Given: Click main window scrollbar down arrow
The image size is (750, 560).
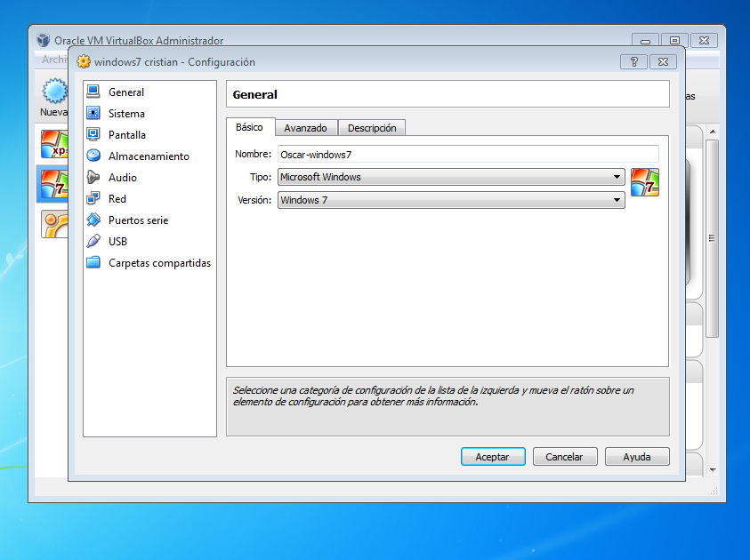Looking at the screenshot, I should (713, 470).
